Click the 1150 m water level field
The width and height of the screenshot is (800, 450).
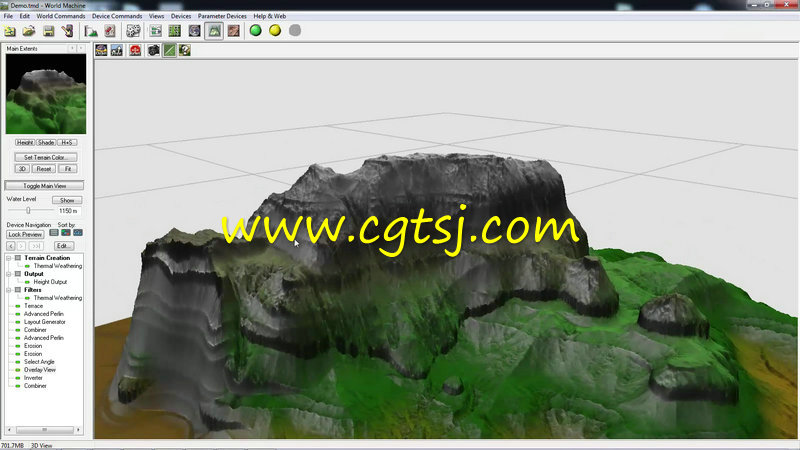68,211
